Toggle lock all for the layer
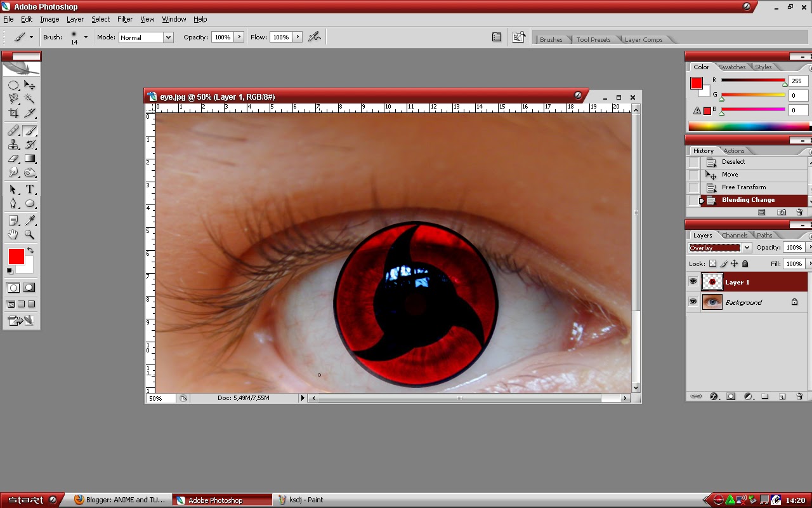The width and height of the screenshot is (812, 508). [745, 264]
